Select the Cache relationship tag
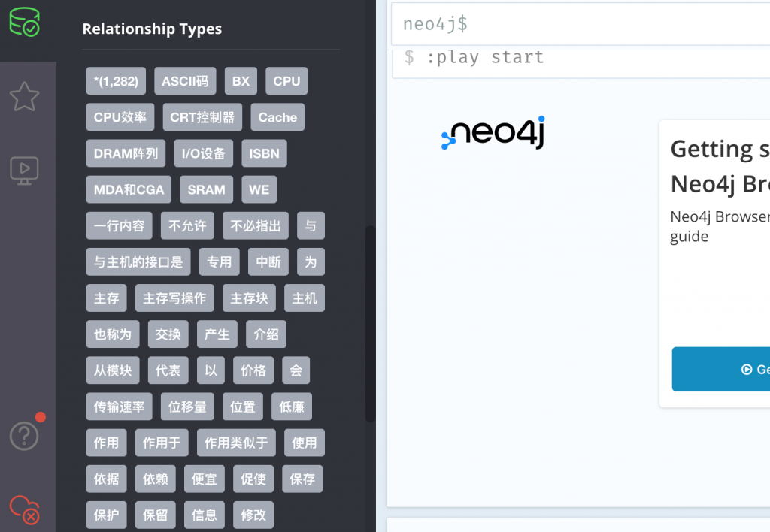The width and height of the screenshot is (770, 532). tap(277, 117)
